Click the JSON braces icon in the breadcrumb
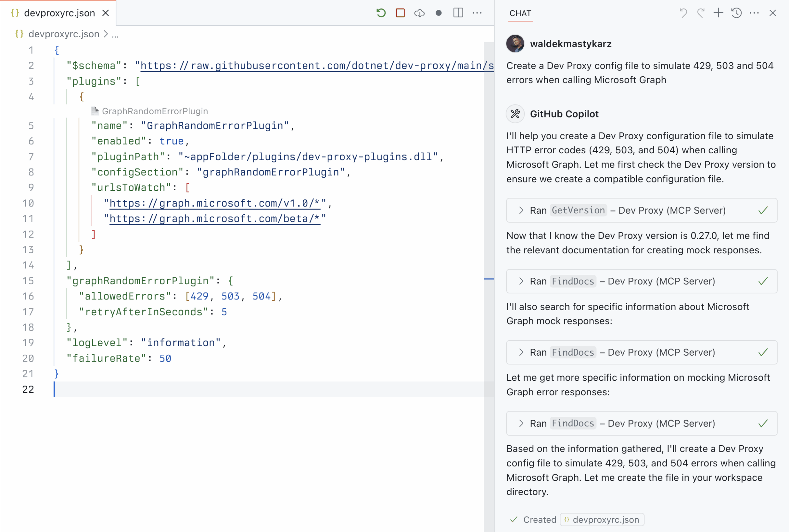The width and height of the screenshot is (789, 532). tap(19, 33)
